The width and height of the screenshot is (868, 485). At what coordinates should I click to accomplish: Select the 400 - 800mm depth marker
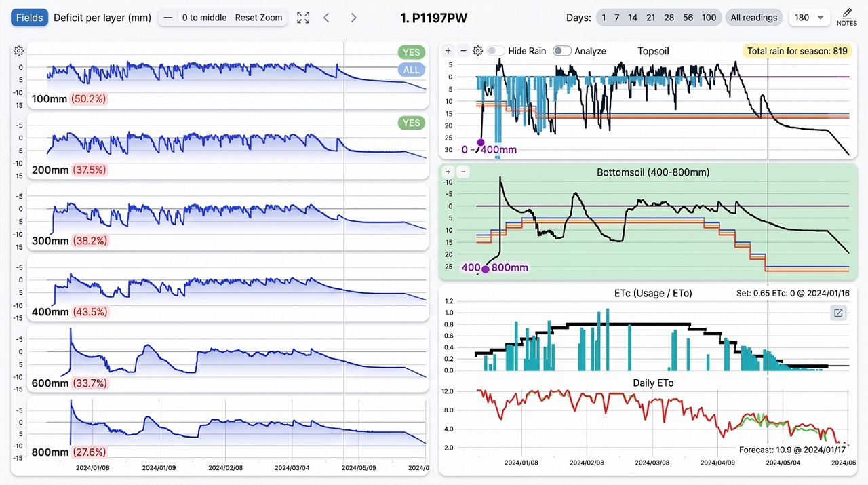click(486, 269)
